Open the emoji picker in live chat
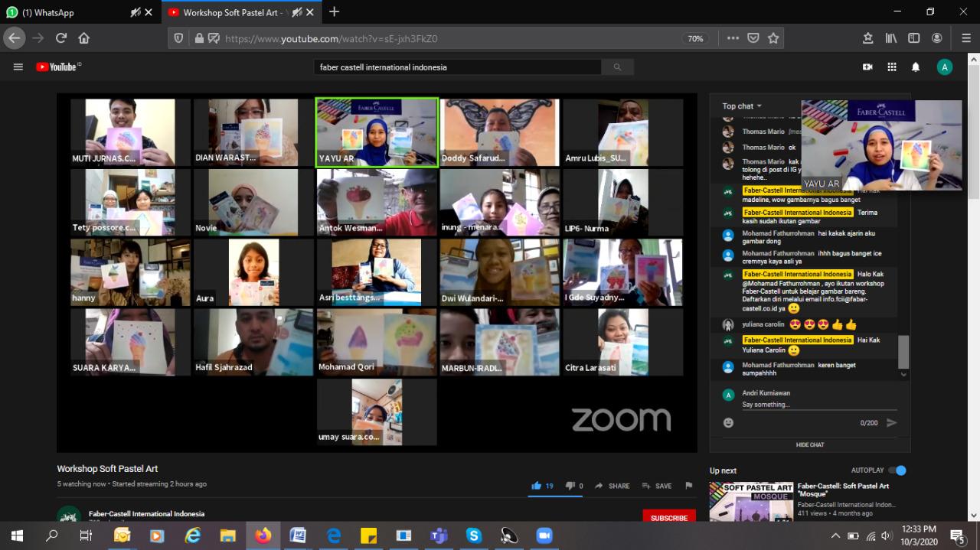 click(x=728, y=422)
